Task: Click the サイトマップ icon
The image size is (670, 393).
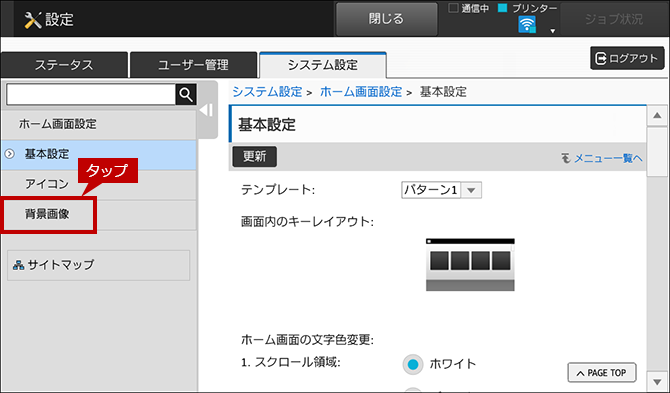Action: tap(18, 265)
